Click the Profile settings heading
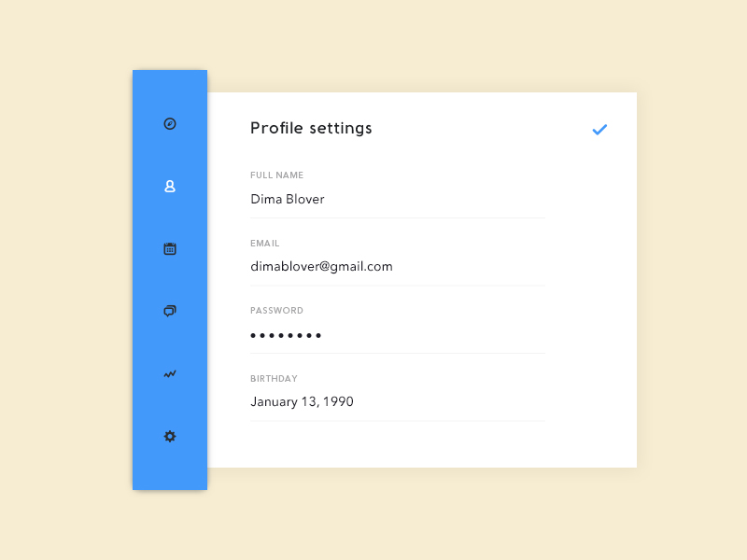Viewport: 747px width, 560px height. [x=311, y=129]
